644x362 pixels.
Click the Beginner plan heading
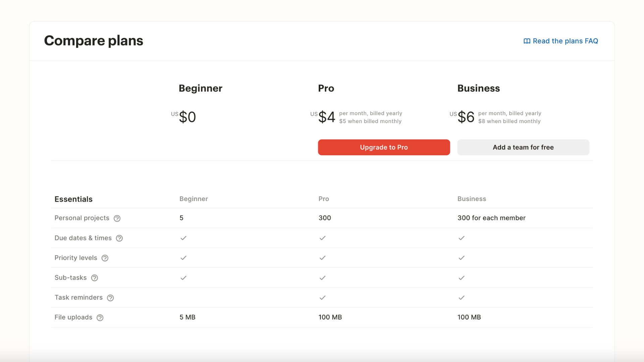click(x=200, y=88)
